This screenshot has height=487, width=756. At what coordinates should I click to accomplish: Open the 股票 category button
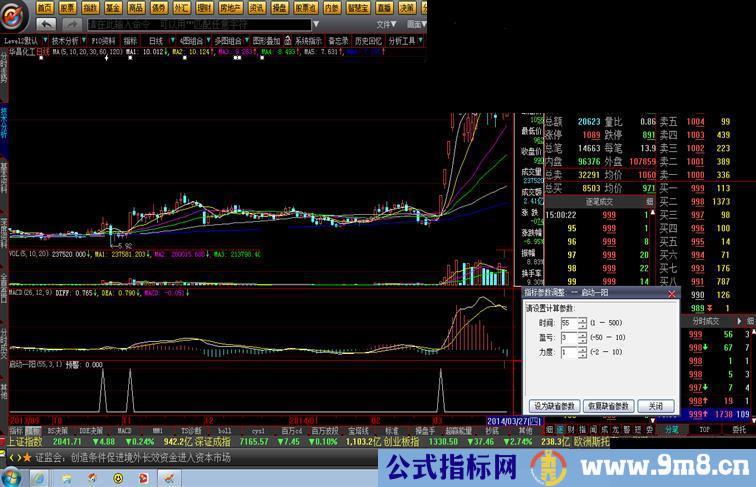(x=66, y=6)
